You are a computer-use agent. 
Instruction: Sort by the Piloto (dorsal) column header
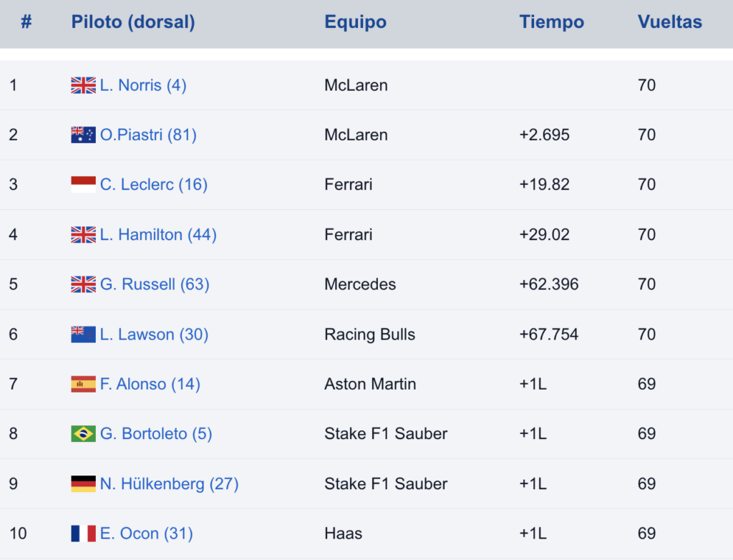[133, 22]
